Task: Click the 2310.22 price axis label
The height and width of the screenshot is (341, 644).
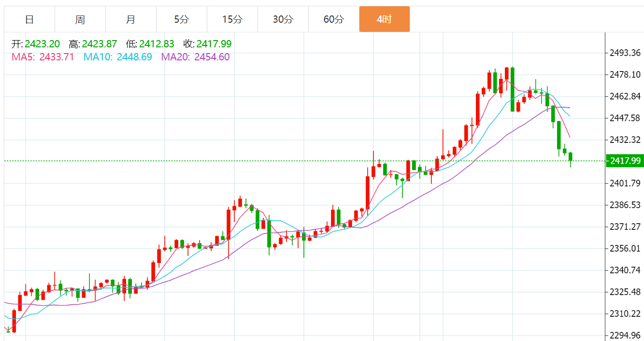Action: pyautogui.click(x=625, y=313)
